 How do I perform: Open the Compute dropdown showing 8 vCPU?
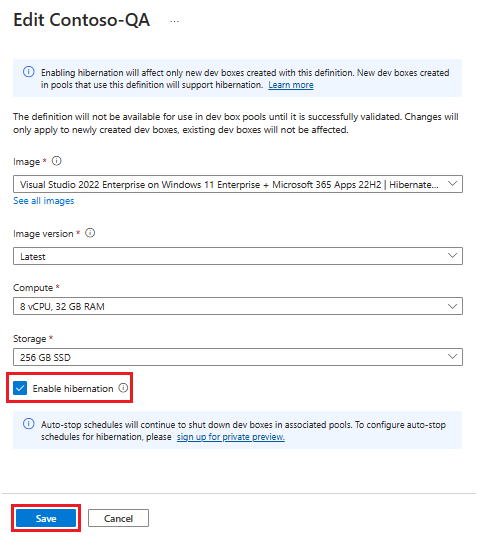pyautogui.click(x=238, y=306)
